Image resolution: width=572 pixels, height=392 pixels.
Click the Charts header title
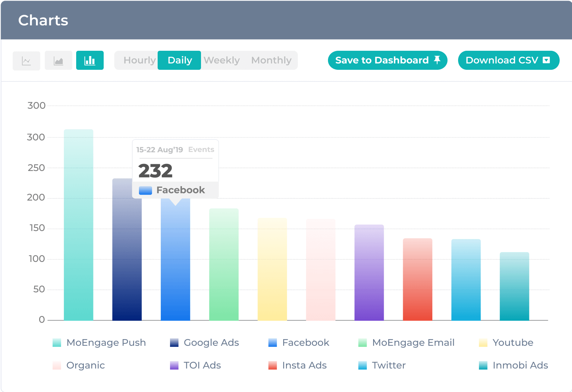coord(43,20)
